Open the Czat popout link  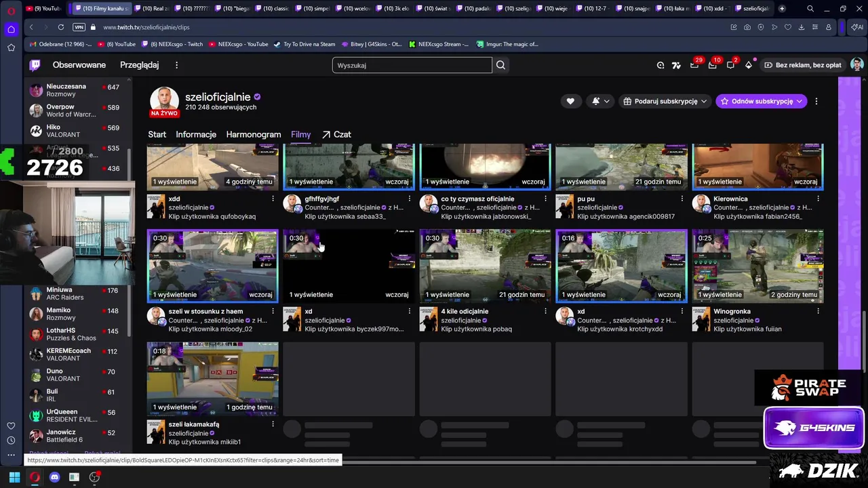click(336, 134)
